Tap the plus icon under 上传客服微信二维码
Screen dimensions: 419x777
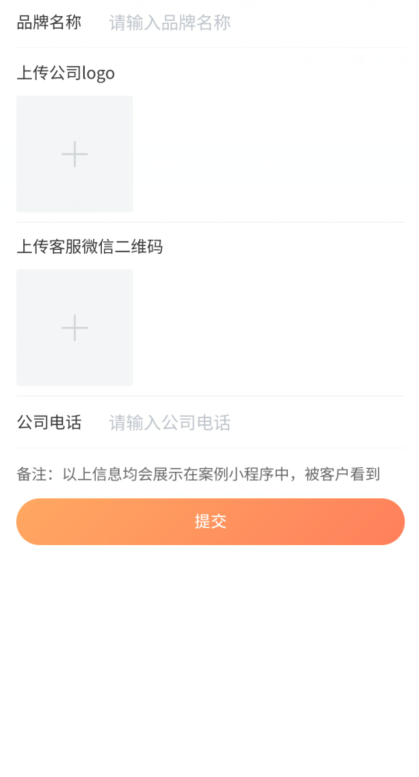tap(75, 328)
